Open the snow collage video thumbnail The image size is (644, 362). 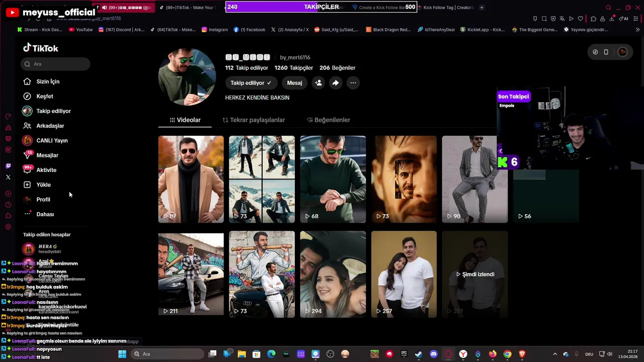point(262,179)
